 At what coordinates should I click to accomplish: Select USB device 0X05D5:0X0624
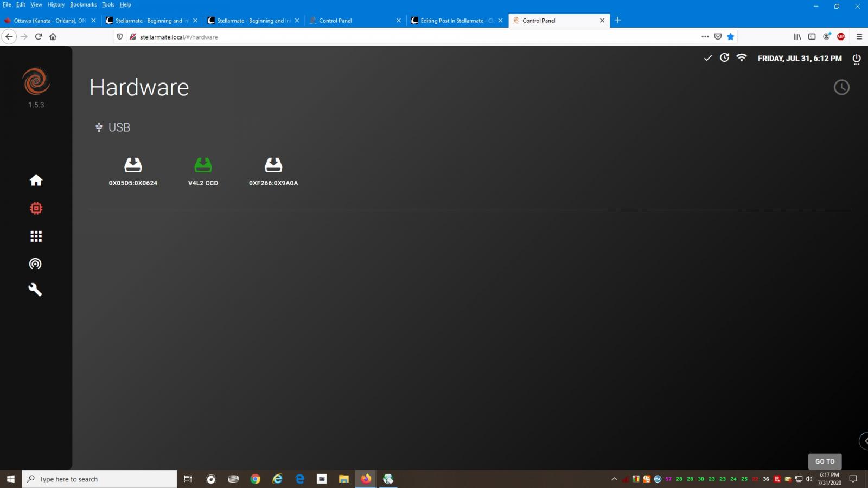[133, 172]
